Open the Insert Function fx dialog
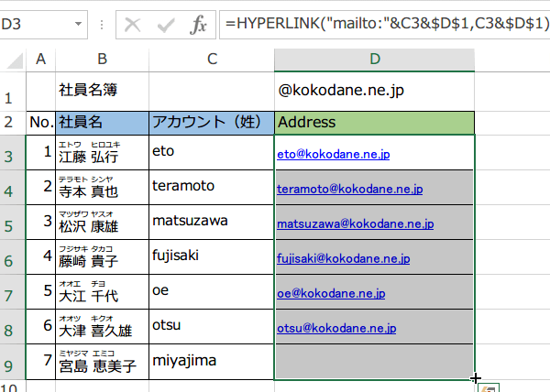This screenshot has height=392, width=550. pyautogui.click(x=198, y=25)
